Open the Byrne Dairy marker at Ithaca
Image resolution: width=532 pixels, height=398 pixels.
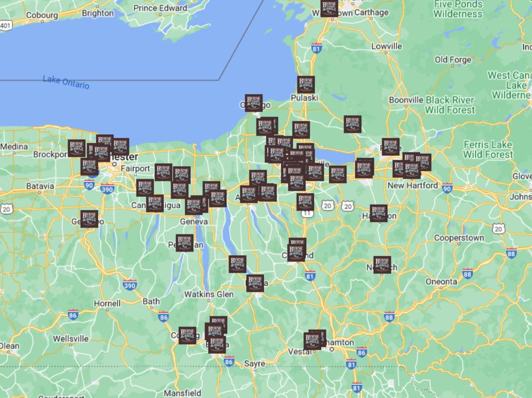(x=255, y=283)
